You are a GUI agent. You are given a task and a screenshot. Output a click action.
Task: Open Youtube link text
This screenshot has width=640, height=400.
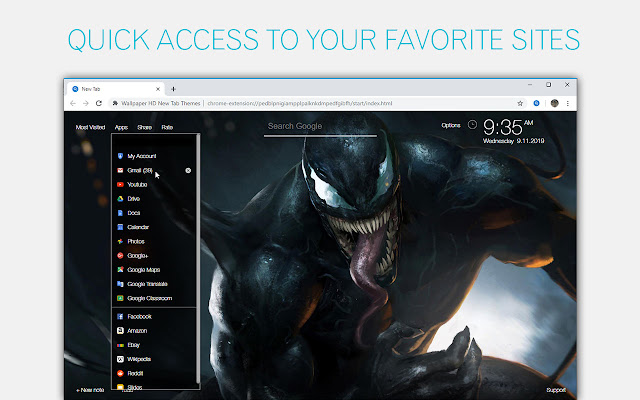point(137,184)
